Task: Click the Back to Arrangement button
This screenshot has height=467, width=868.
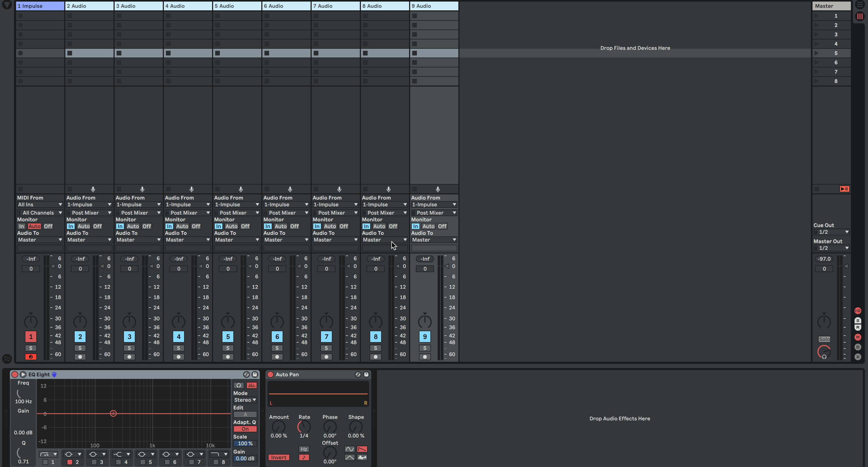Action: (844, 189)
